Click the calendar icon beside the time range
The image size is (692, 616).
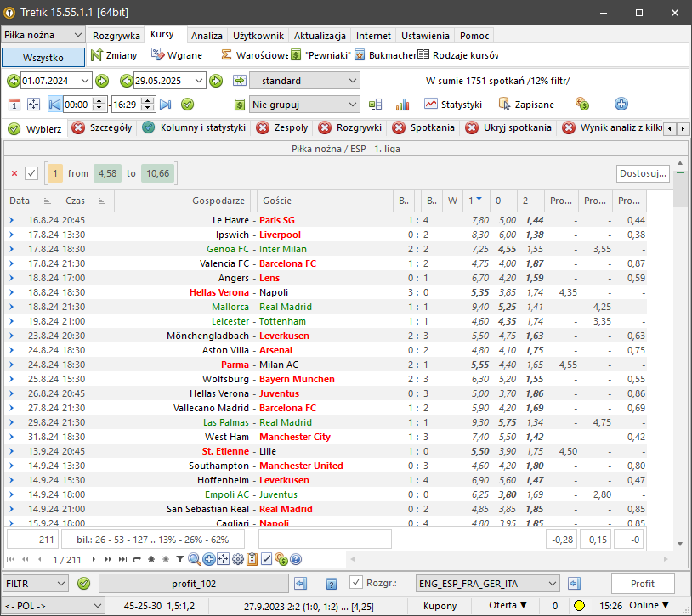point(14,105)
